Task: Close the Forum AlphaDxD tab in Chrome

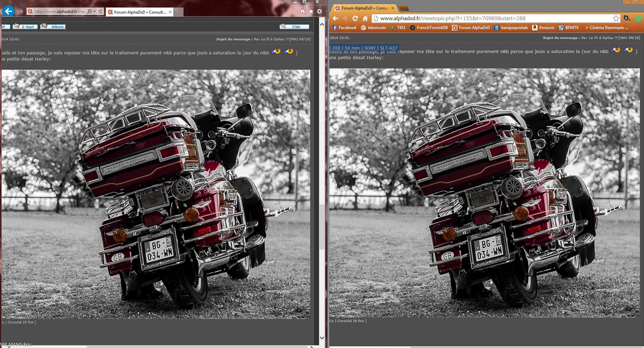Action: click(392, 8)
